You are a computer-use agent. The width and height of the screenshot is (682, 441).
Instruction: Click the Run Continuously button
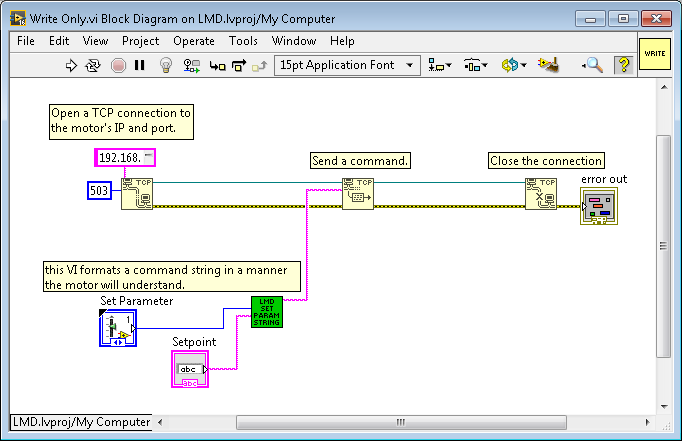click(x=93, y=66)
